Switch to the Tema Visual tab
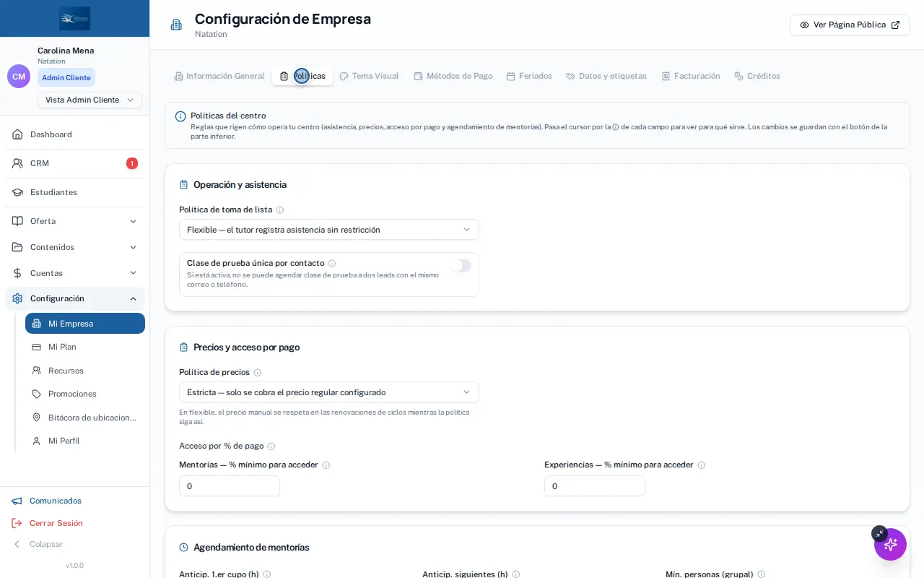Image resolution: width=924 pixels, height=578 pixels. pyautogui.click(x=369, y=76)
